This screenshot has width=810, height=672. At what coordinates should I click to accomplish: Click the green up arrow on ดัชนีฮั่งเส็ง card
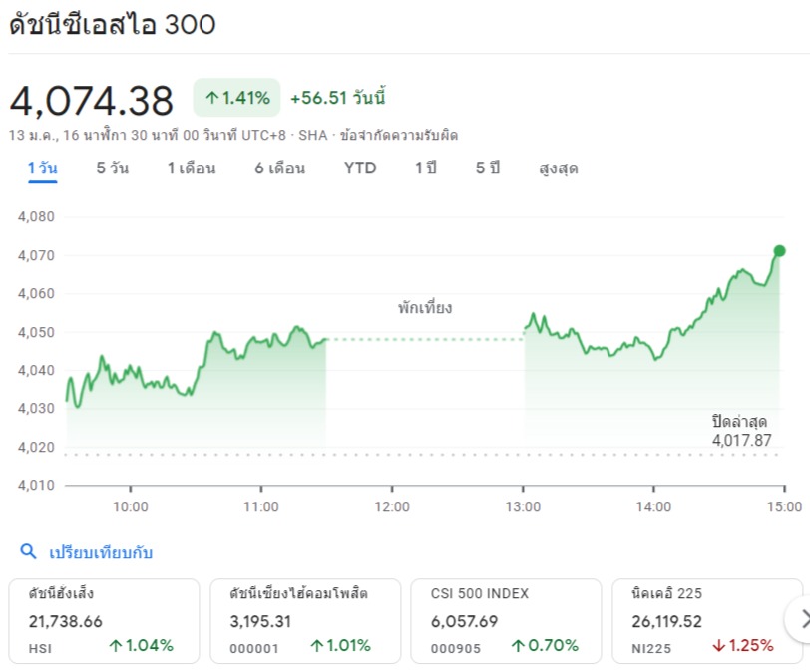116,645
